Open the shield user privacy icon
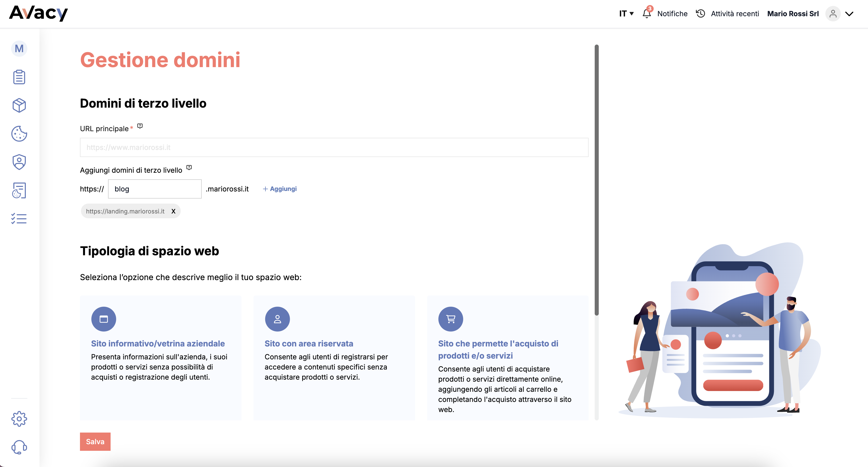Viewport: 868px width, 467px height. 19,162
